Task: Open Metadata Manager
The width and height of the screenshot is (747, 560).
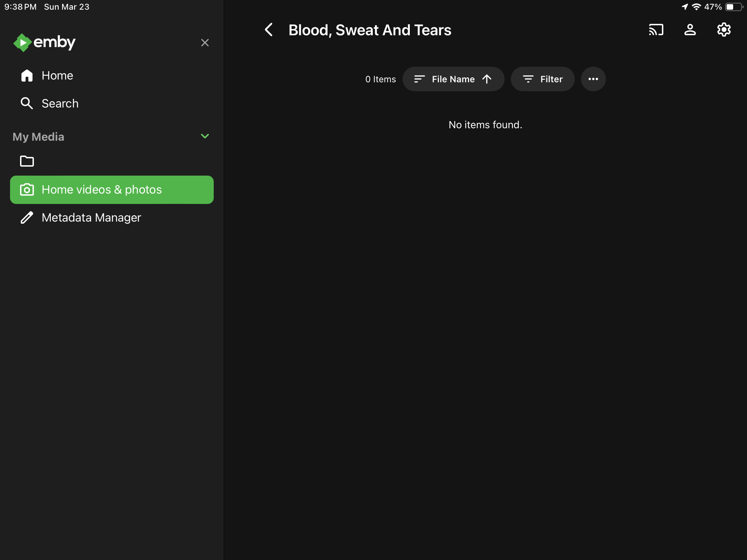Action: pos(91,217)
